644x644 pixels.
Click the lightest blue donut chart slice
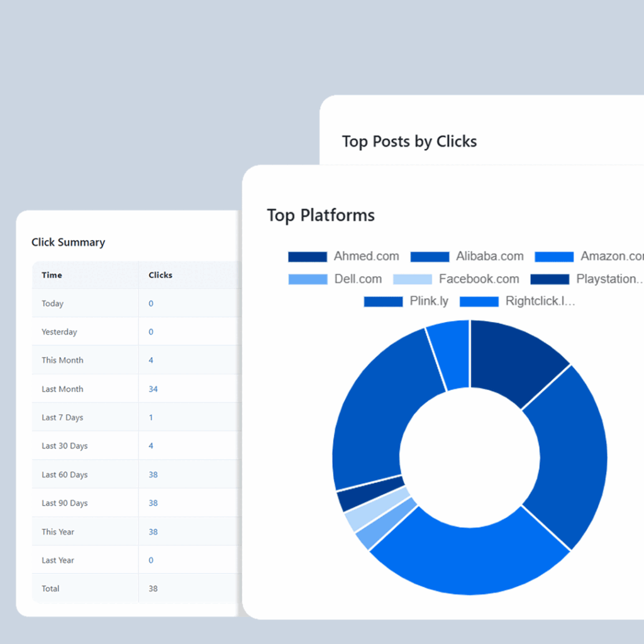click(355, 518)
